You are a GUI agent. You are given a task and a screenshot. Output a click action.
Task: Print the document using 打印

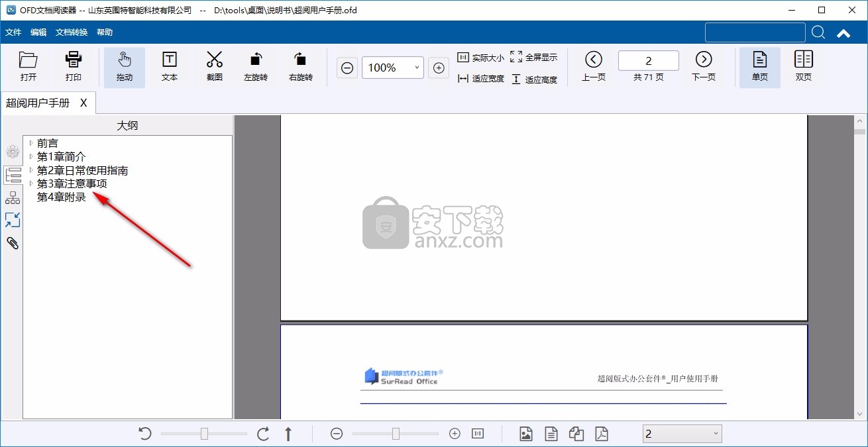[74, 66]
